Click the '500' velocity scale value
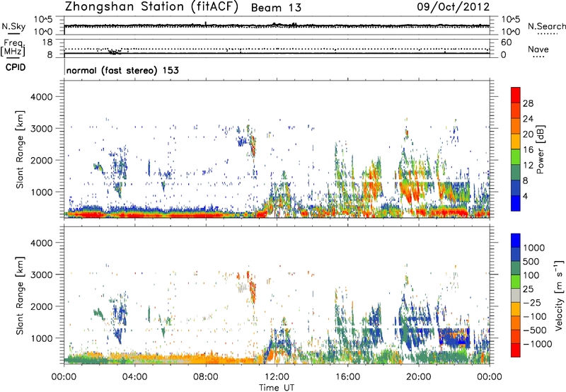Viewport: 566px width, 392px height. [x=531, y=261]
